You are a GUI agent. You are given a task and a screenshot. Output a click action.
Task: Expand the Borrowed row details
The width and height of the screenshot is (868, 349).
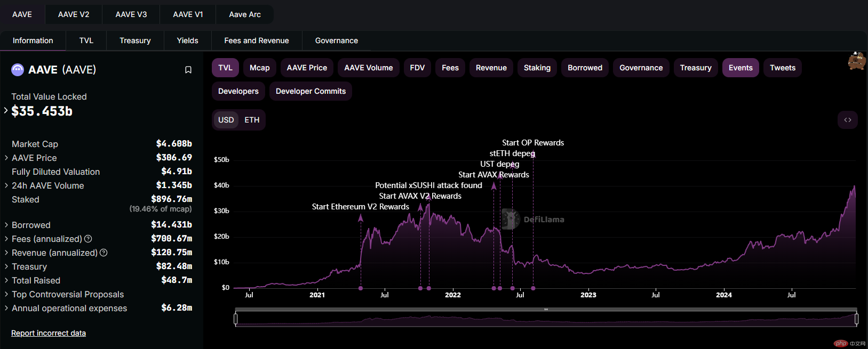tap(6, 225)
